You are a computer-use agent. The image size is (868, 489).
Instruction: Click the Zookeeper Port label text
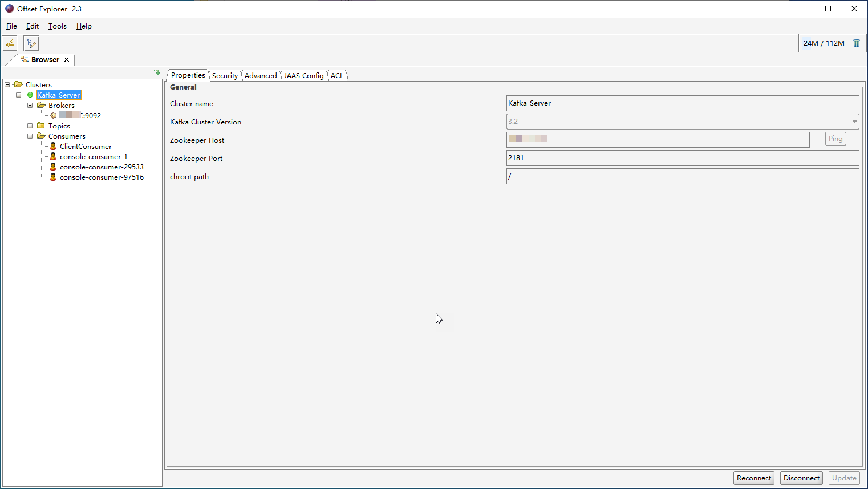point(196,158)
